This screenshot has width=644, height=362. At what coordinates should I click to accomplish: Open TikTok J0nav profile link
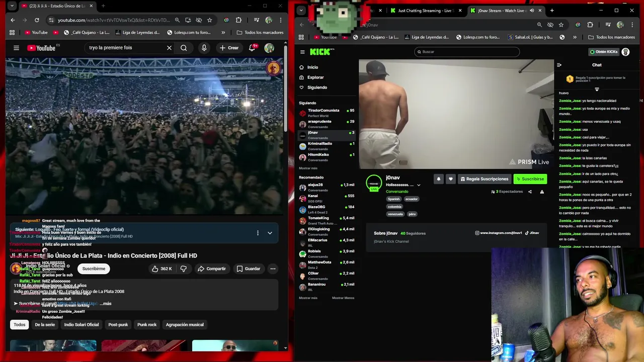532,233
